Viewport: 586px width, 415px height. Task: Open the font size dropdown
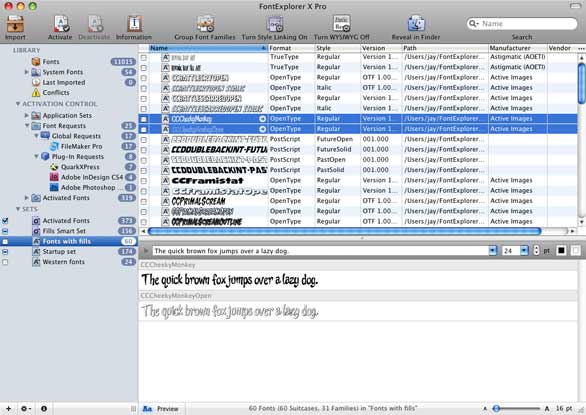(524, 251)
